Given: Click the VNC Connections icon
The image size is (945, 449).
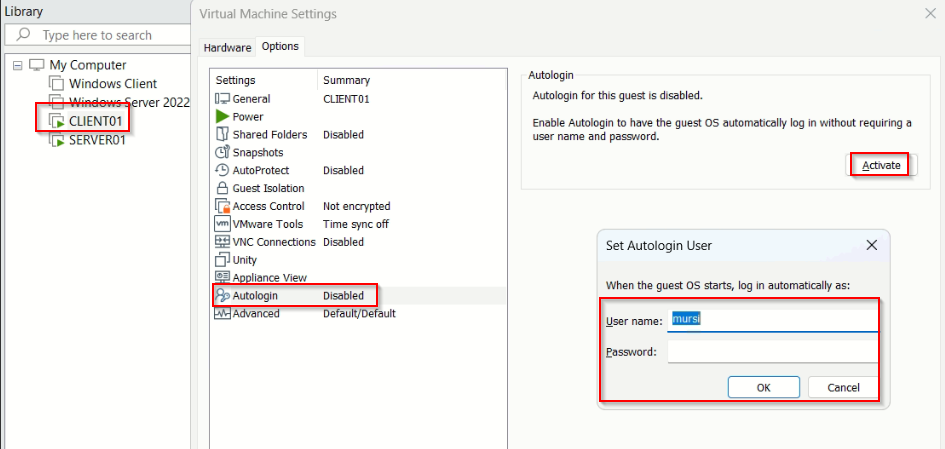Looking at the screenshot, I should pyautogui.click(x=222, y=242).
